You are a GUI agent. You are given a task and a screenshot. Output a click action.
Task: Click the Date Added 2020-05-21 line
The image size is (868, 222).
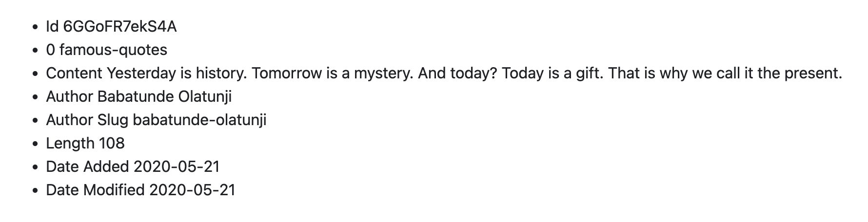[x=133, y=166]
